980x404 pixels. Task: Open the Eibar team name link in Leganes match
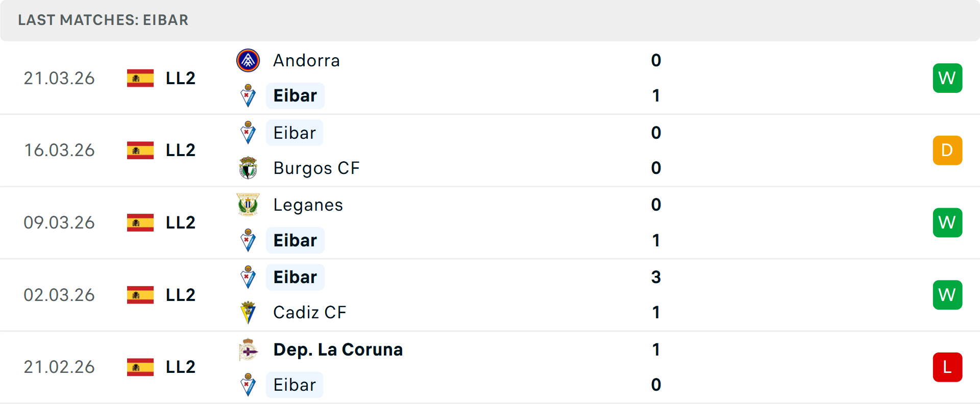tap(295, 240)
